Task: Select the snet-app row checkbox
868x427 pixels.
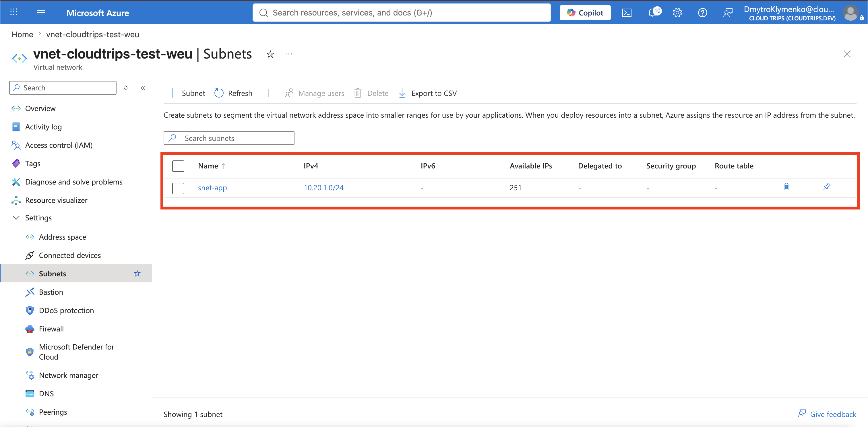Action: pyautogui.click(x=178, y=188)
